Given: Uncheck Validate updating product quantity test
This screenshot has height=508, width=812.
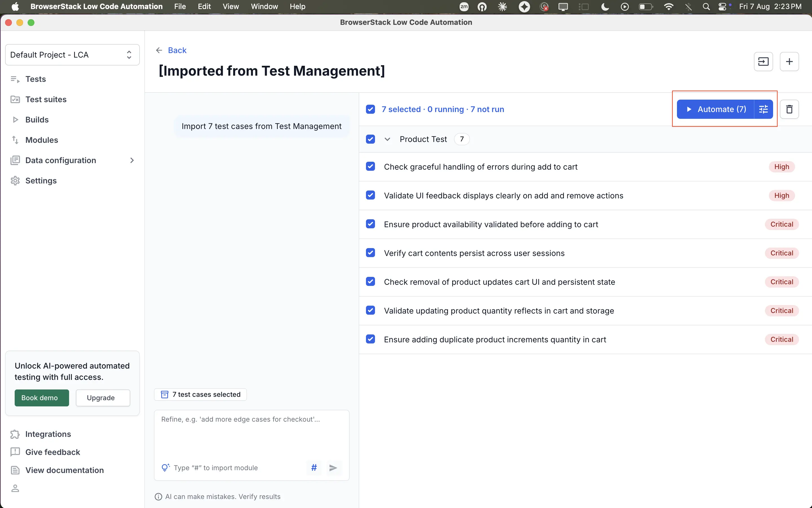Looking at the screenshot, I should point(370,310).
